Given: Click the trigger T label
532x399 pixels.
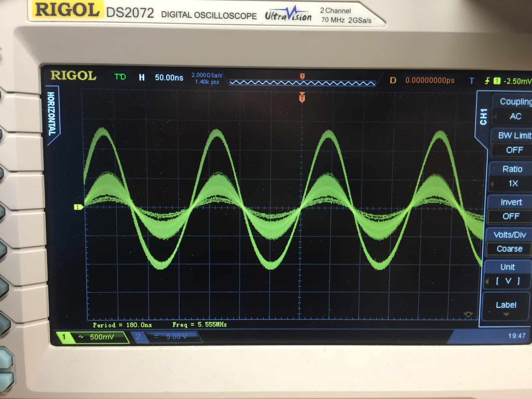Looking at the screenshot, I should (472, 81).
